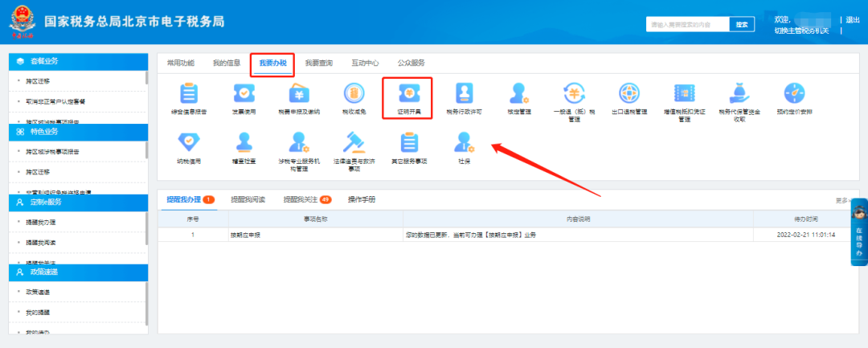The width and height of the screenshot is (868, 348).
Task: Click person icon beside 政策速递 header
Action: pyautogui.click(x=20, y=272)
